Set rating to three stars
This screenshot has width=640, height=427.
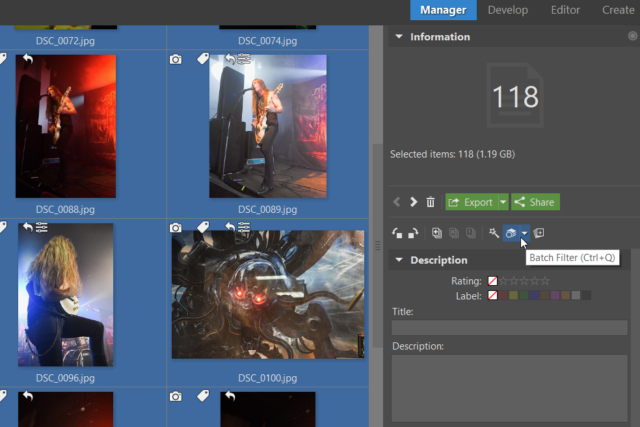tap(524, 281)
